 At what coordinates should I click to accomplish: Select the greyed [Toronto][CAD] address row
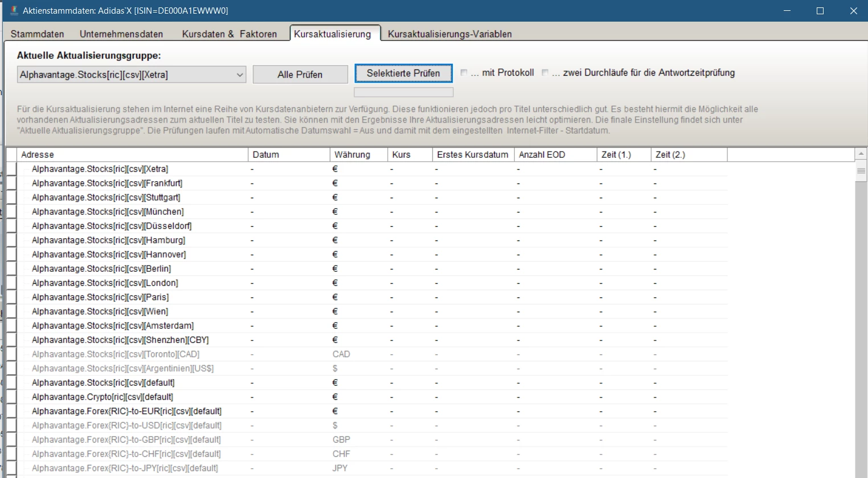tap(116, 354)
